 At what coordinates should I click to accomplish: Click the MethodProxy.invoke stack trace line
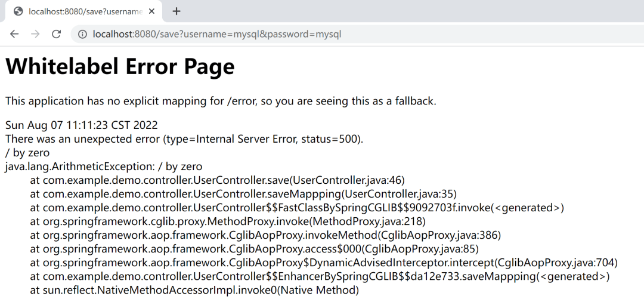tap(228, 221)
